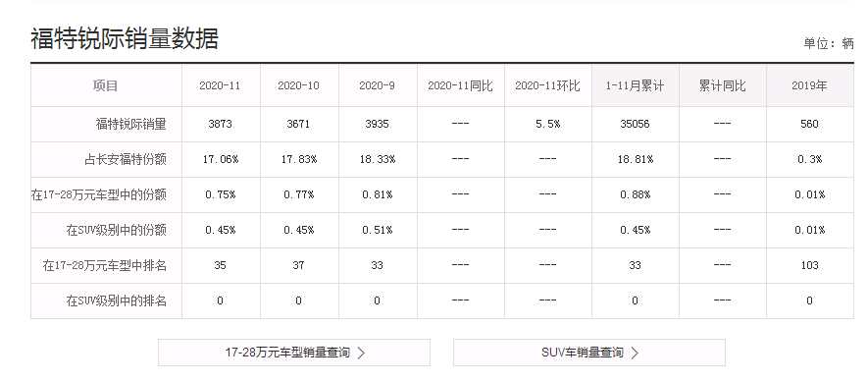
Task: Open the 17-28万元车型销量查询 button
Action: coord(294,353)
